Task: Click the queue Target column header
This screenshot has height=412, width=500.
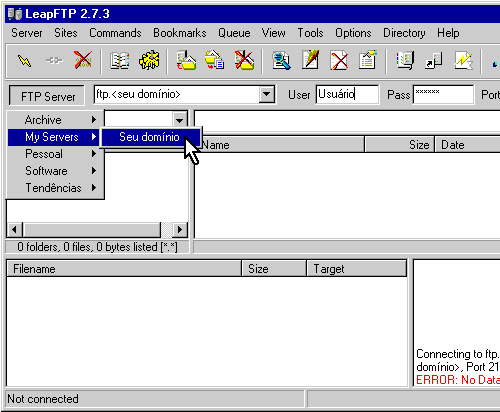Action: click(x=357, y=269)
